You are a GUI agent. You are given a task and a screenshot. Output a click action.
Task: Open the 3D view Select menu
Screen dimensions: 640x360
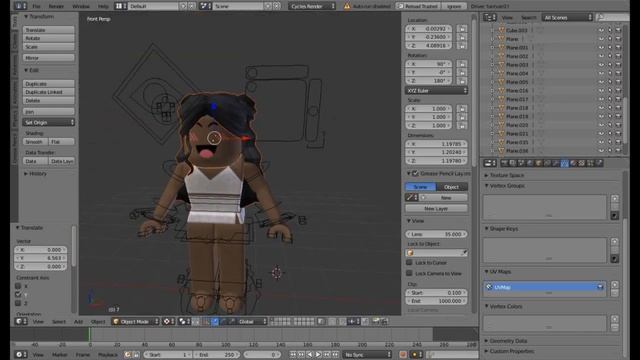pos(59,322)
